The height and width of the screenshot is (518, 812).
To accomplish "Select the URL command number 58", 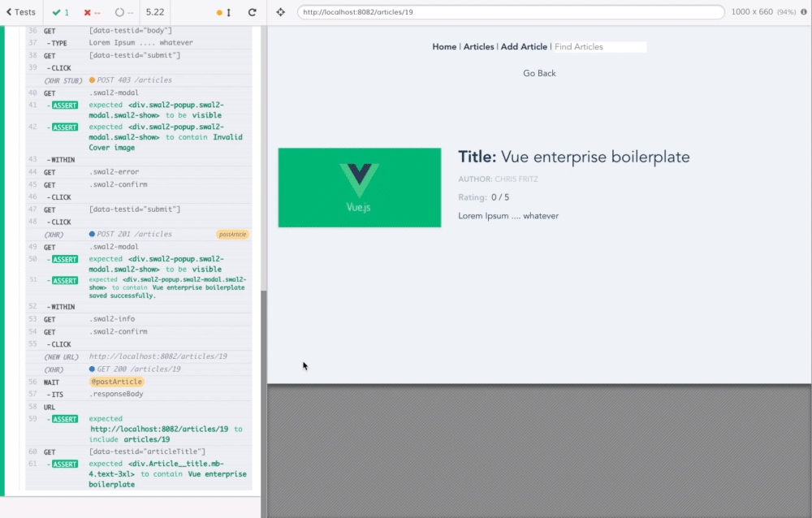I will (x=139, y=407).
